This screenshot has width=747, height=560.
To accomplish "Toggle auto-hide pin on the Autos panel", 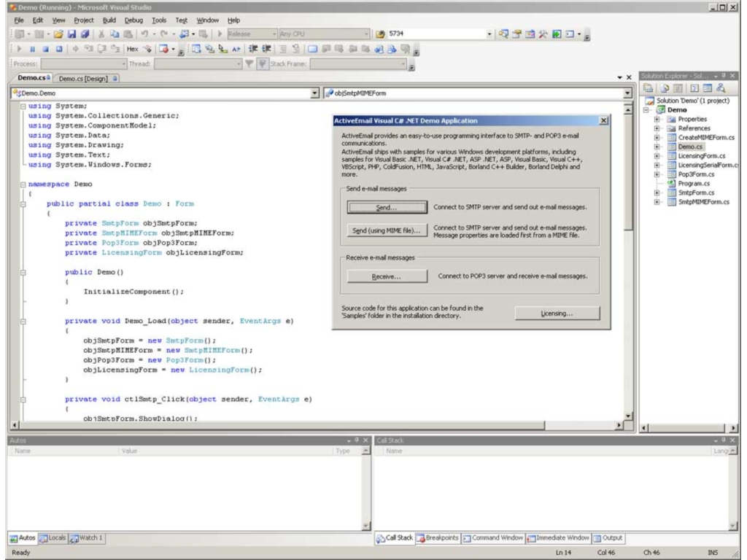I will pyautogui.click(x=356, y=440).
